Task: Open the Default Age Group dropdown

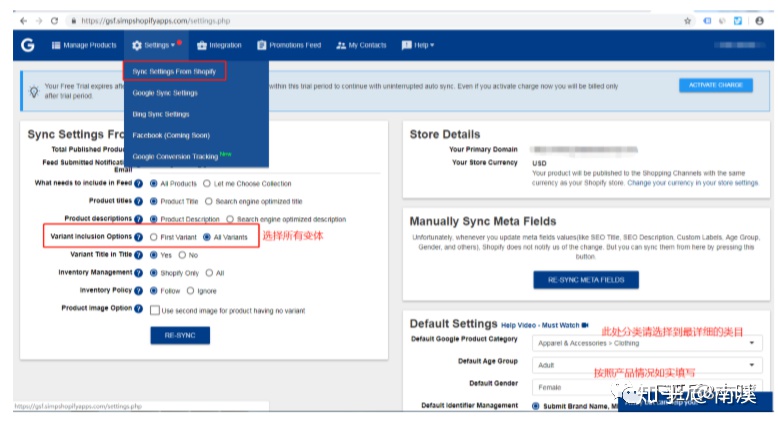Action: pos(647,365)
